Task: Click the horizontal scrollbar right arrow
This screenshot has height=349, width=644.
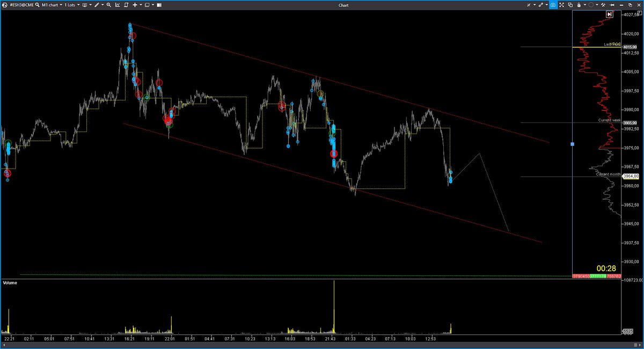Action: (x=640, y=345)
